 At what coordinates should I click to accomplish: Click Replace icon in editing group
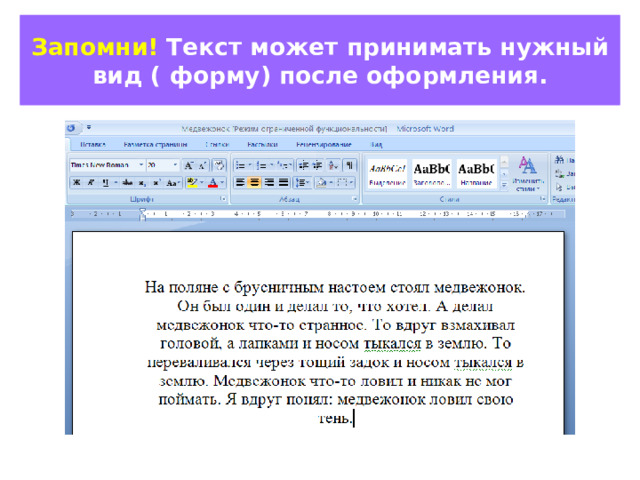(559, 173)
